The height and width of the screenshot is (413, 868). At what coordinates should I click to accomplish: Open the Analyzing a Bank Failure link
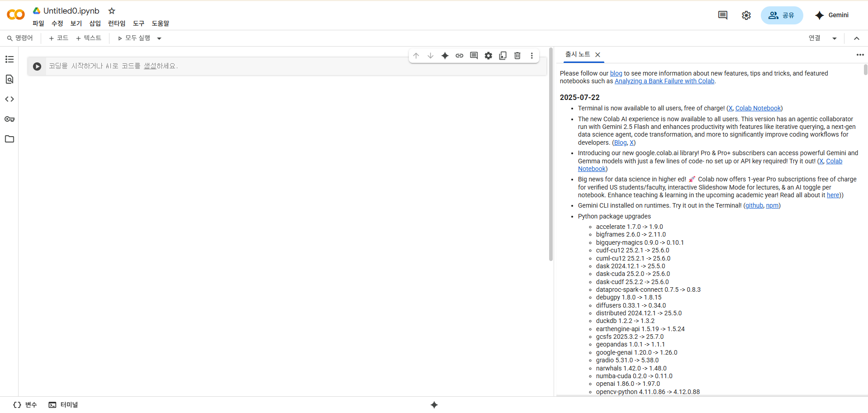(664, 81)
